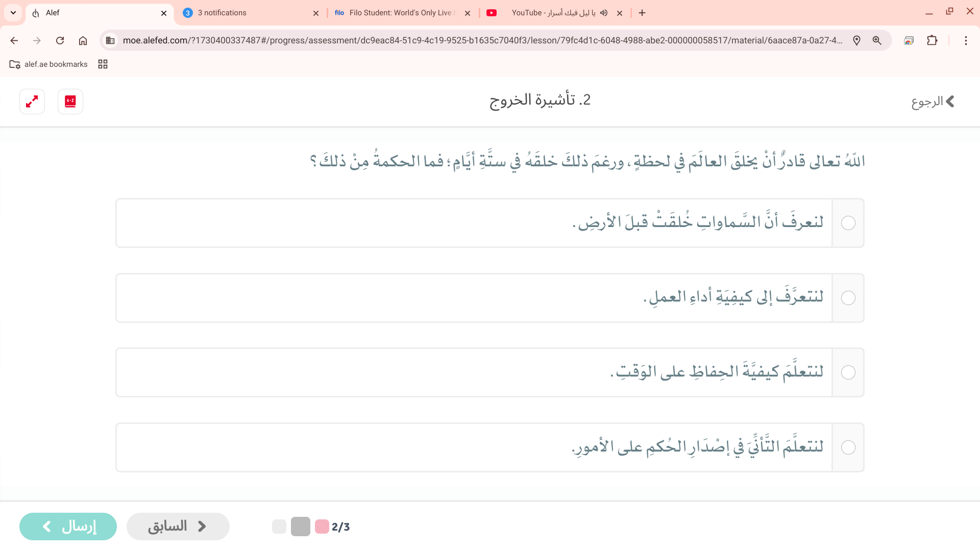
Task: Click the browser home icon
Action: click(x=83, y=41)
